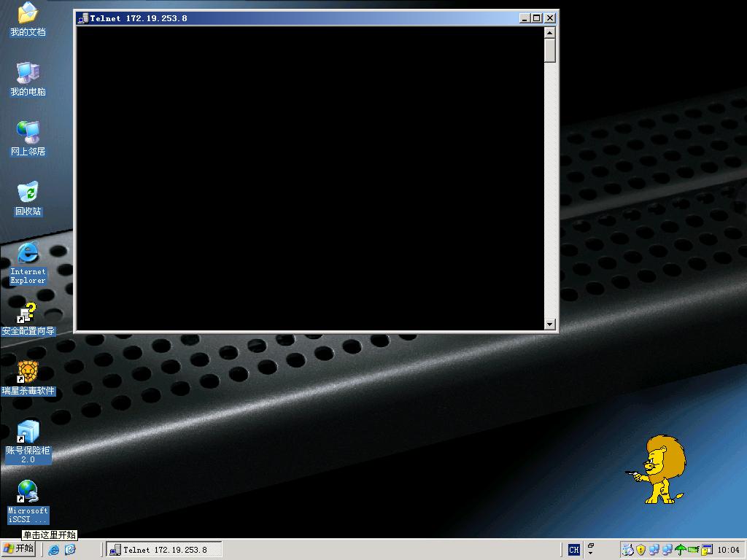Click the Telnet scrollbar down arrow
The width and height of the screenshot is (747, 560).
click(550, 324)
